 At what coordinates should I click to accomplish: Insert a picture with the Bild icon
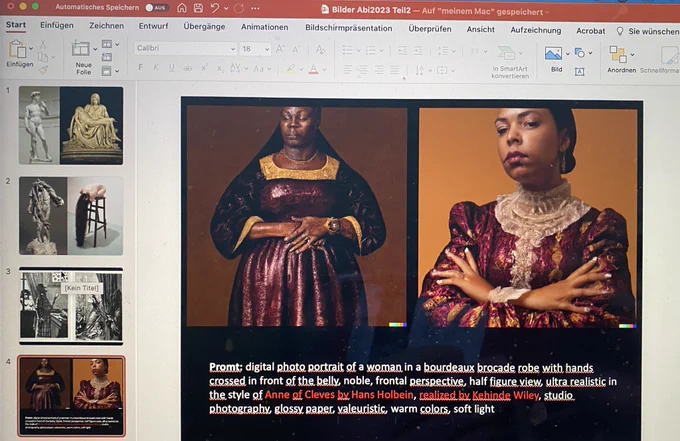click(x=553, y=54)
